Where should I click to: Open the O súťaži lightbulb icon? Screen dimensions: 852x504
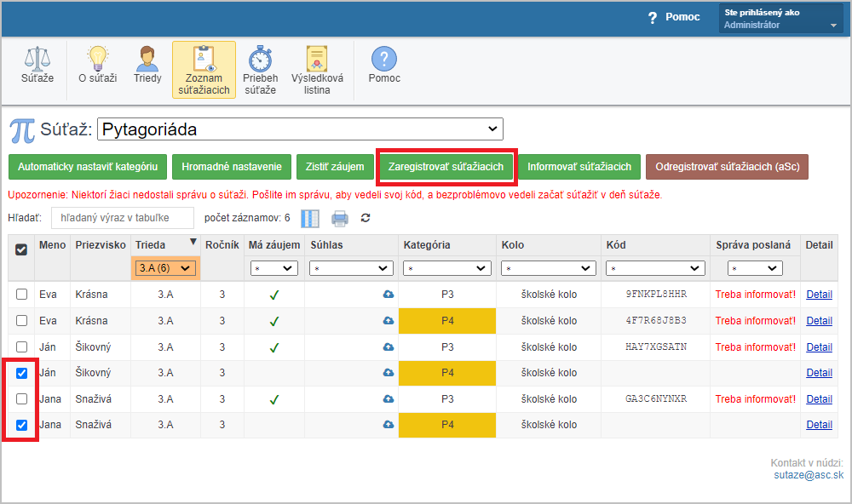coord(98,59)
